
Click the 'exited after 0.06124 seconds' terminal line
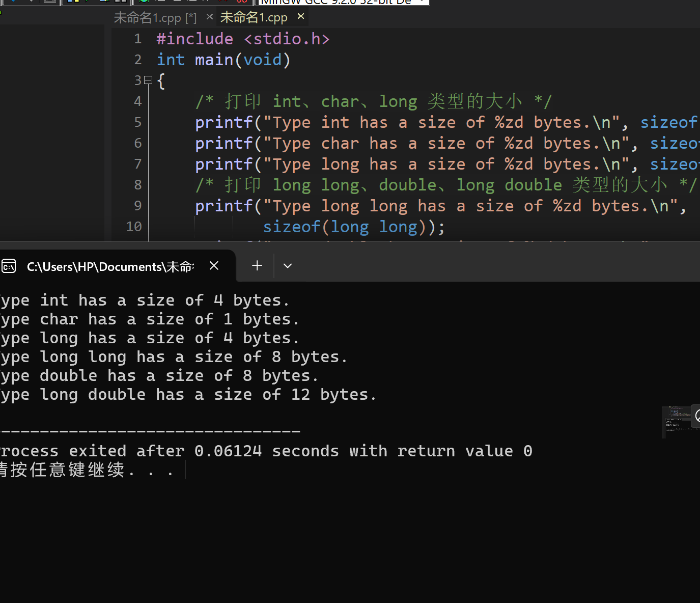266,451
